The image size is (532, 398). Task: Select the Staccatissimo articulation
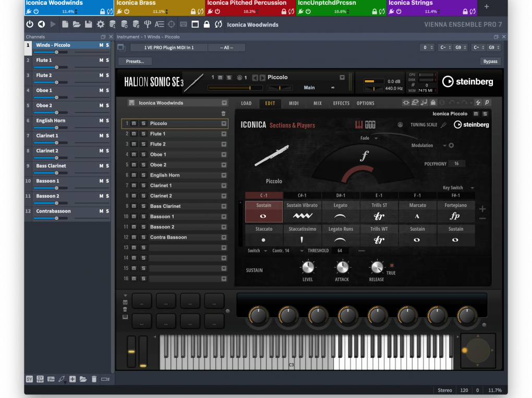[x=302, y=235]
